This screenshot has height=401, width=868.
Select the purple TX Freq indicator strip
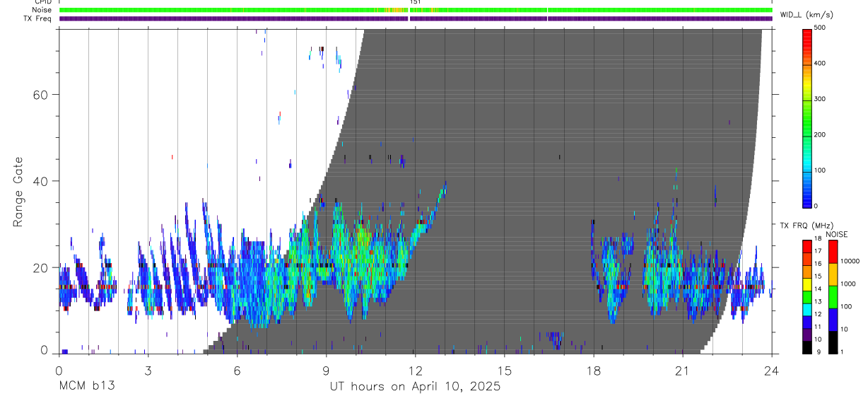416,18
